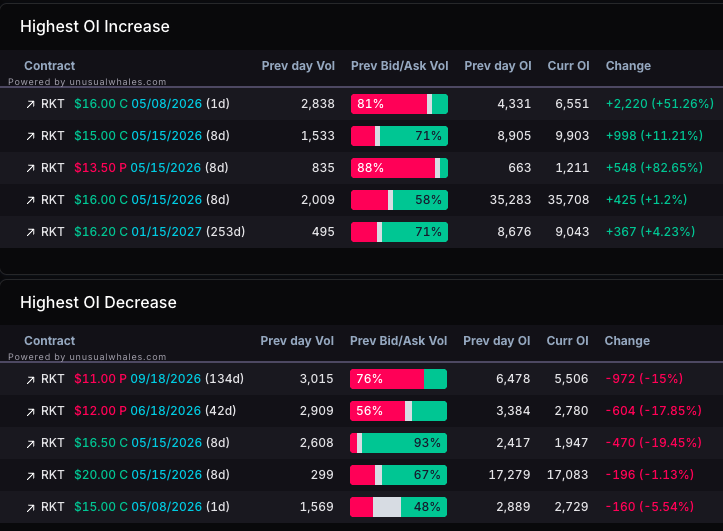Click the 48% bid/ask volume bar
Screen dimensions: 723x531
pos(398,507)
